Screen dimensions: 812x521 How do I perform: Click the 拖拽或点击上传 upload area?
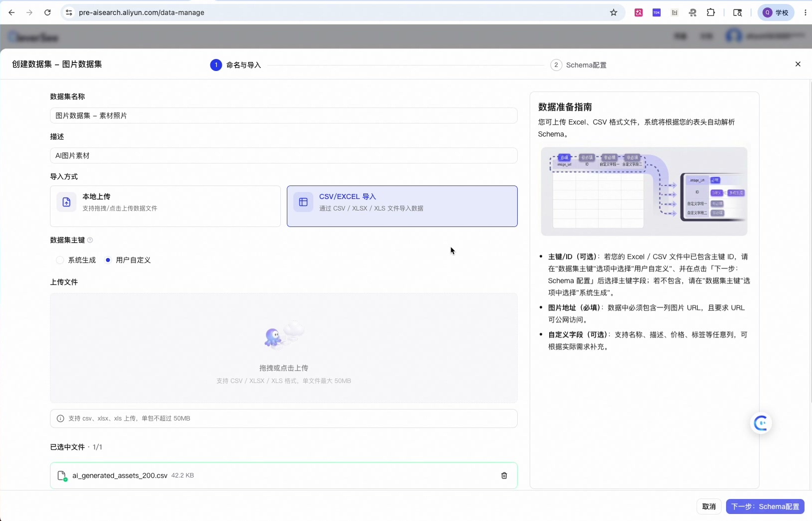[283, 348]
